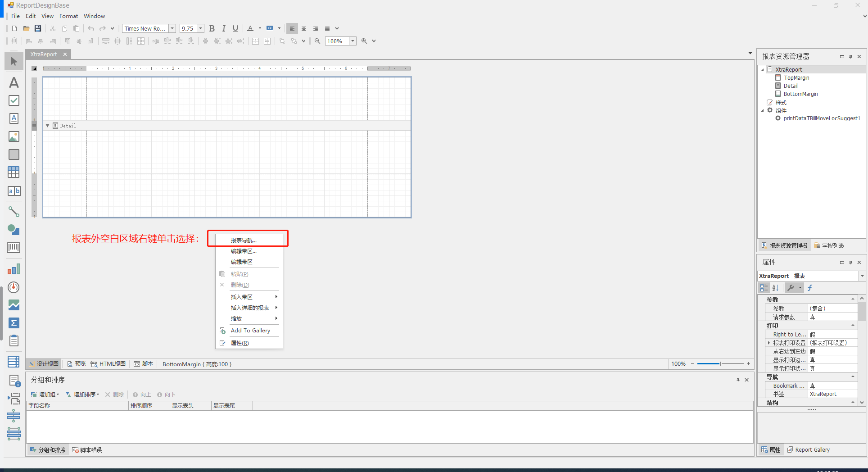Collapse the XtraReport tree node
Screen dimensions: 868x472
coord(763,70)
